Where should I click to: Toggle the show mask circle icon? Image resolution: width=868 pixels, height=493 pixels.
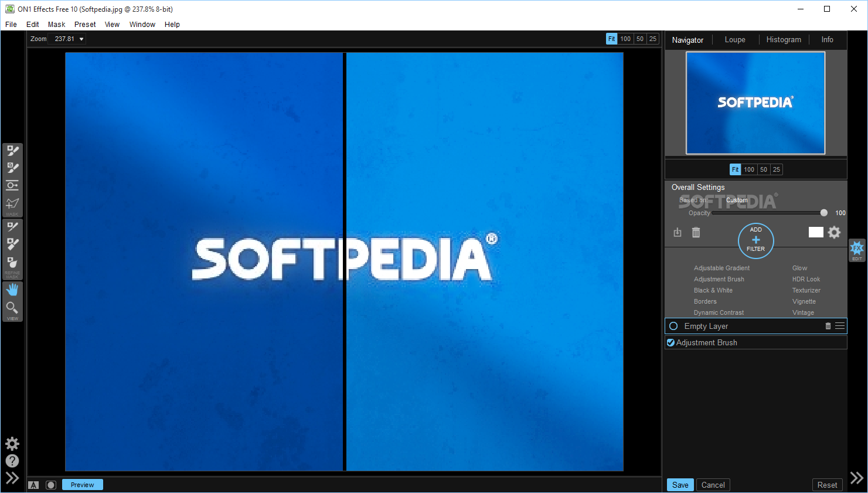tap(51, 485)
